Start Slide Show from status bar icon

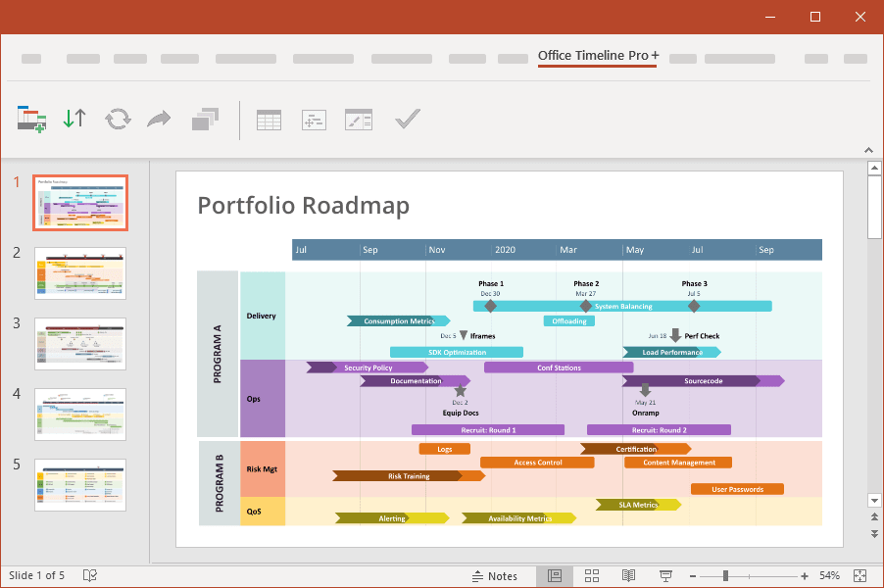[666, 575]
